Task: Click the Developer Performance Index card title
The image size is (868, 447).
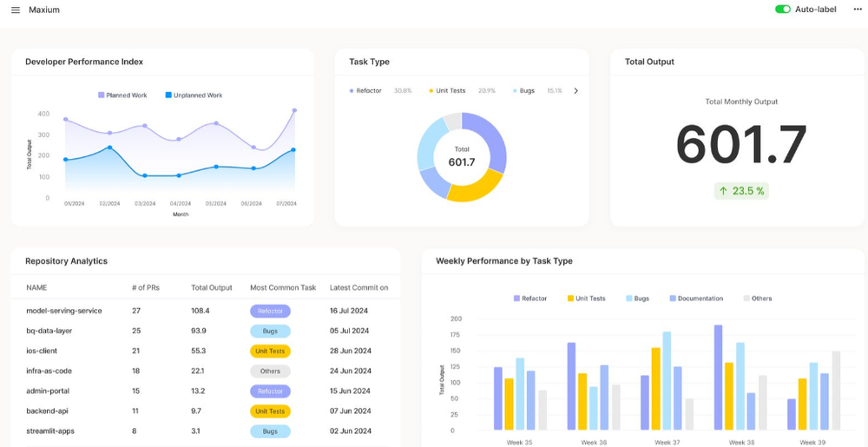Action: [84, 62]
